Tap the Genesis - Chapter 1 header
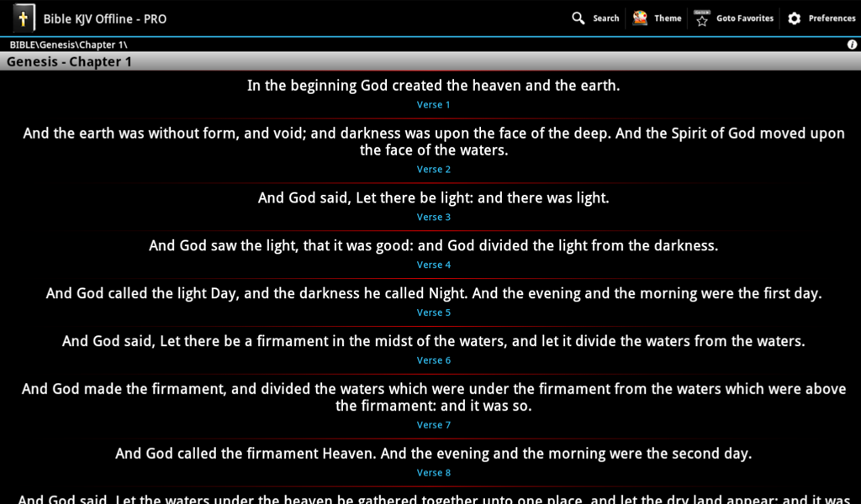The image size is (861, 504). tap(68, 61)
